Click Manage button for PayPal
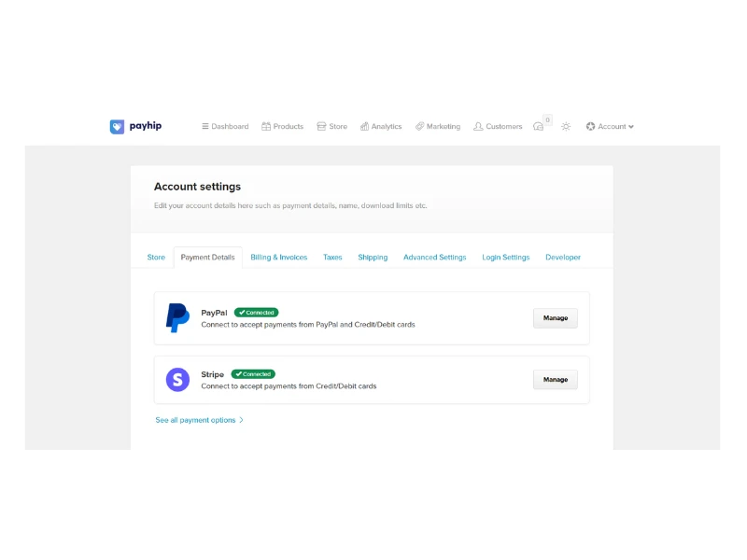This screenshot has width=747, height=560. point(556,318)
